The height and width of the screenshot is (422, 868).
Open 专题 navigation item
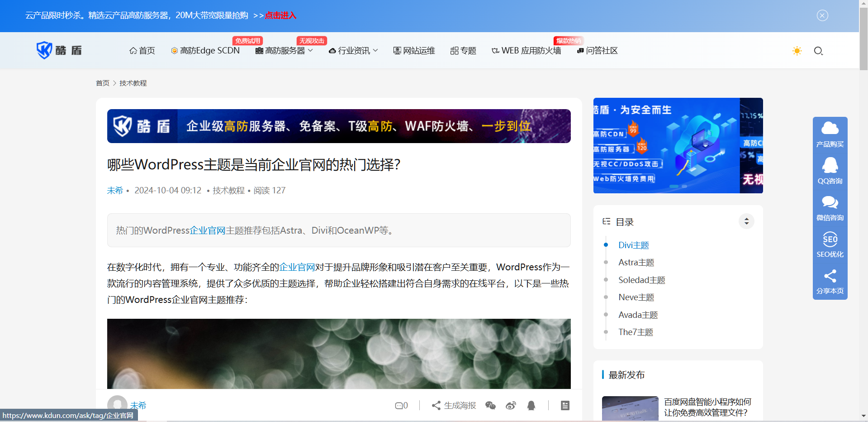click(463, 51)
